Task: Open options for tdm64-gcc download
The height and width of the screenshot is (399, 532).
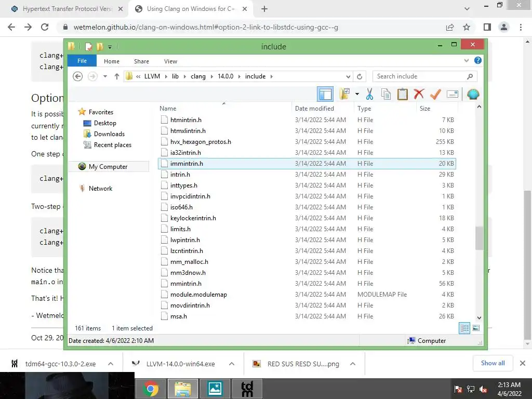Action: 111,364
